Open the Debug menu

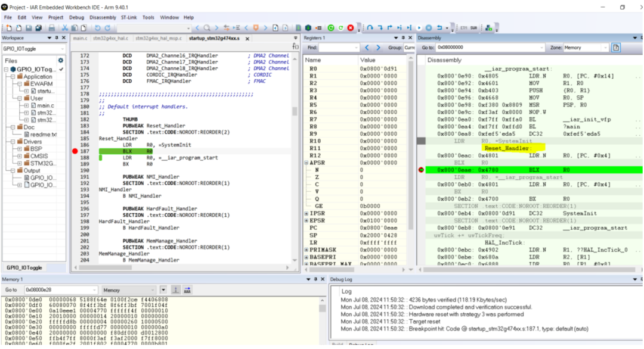pyautogui.click(x=76, y=18)
